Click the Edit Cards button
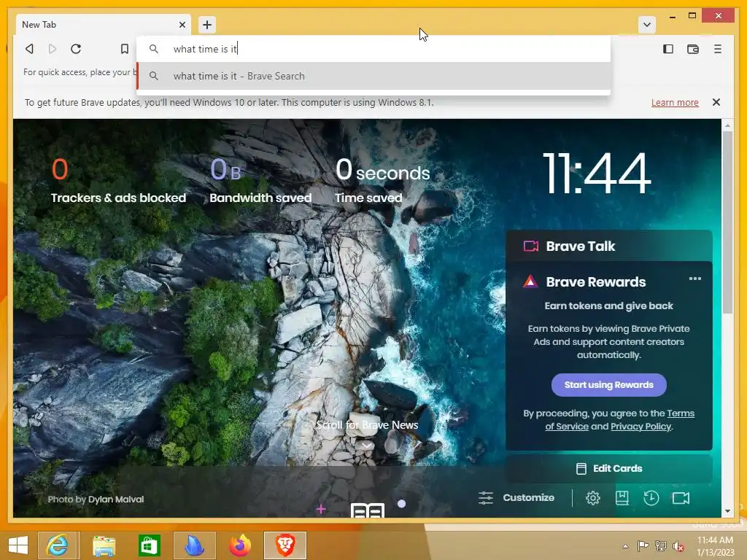The width and height of the screenshot is (747, 560). 609,469
